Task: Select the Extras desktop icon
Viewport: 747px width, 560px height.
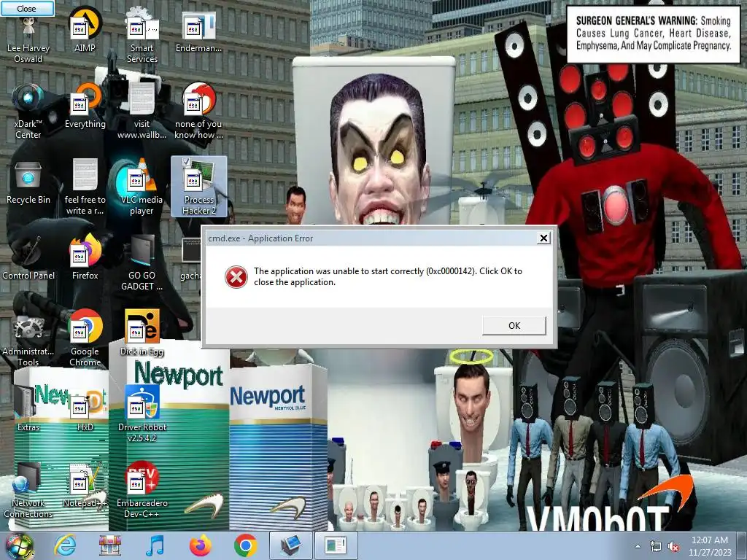Action: coord(28,408)
